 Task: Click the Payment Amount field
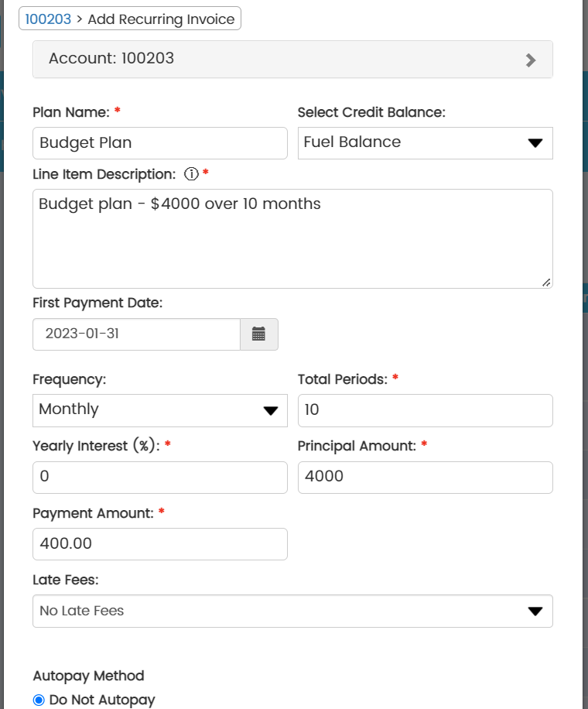pos(159,544)
